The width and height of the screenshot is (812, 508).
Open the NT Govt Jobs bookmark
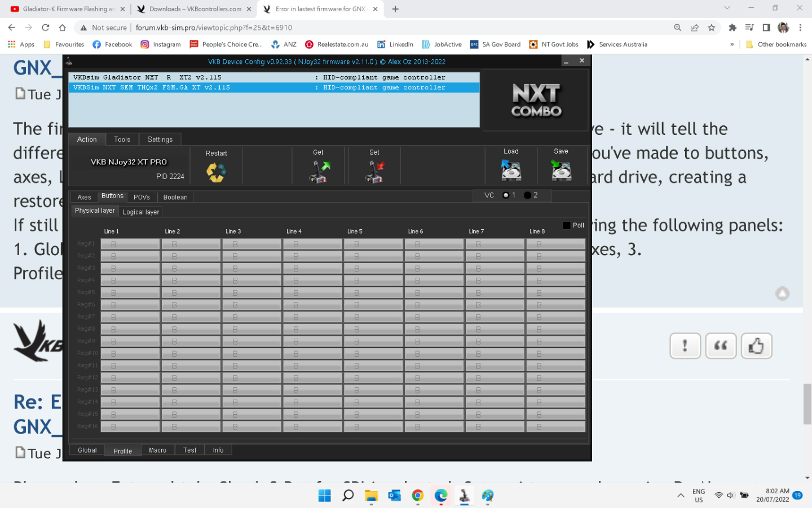[554, 44]
